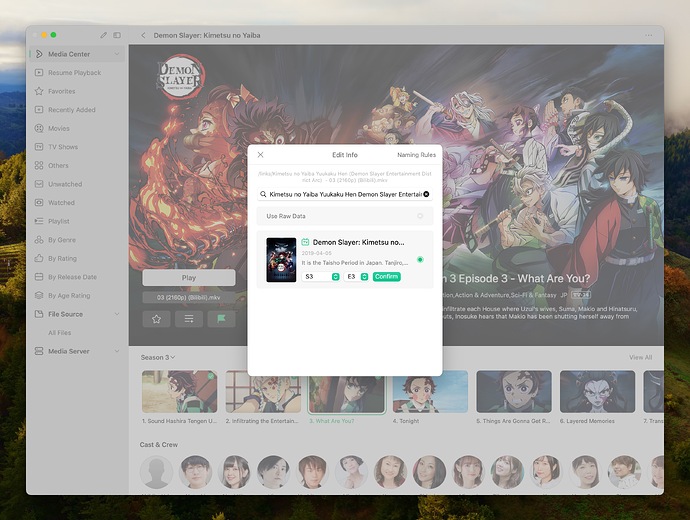Click the Media Center icon
The width and height of the screenshot is (690, 520).
[39, 54]
